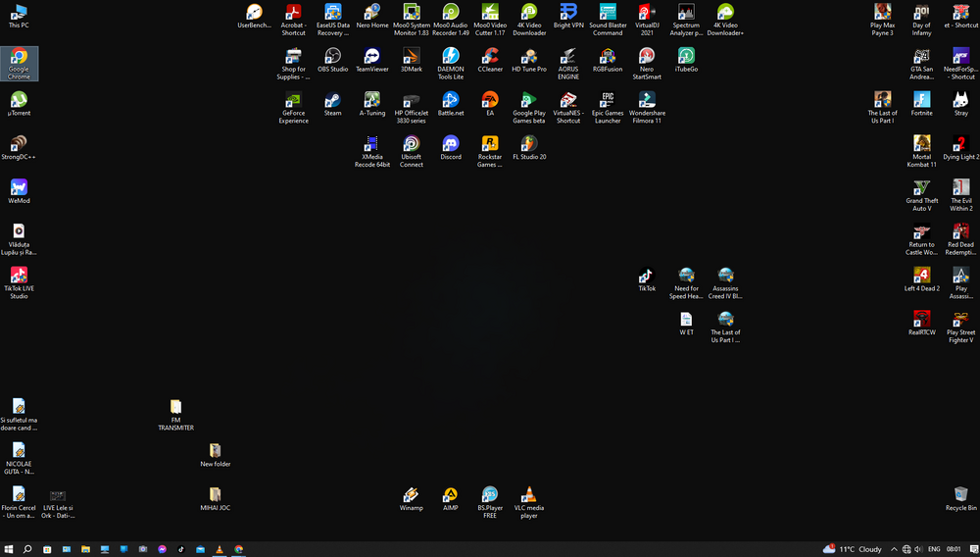The height and width of the screenshot is (557, 980).
Task: Select the StrongDC++ shortcut
Action: [x=19, y=147]
